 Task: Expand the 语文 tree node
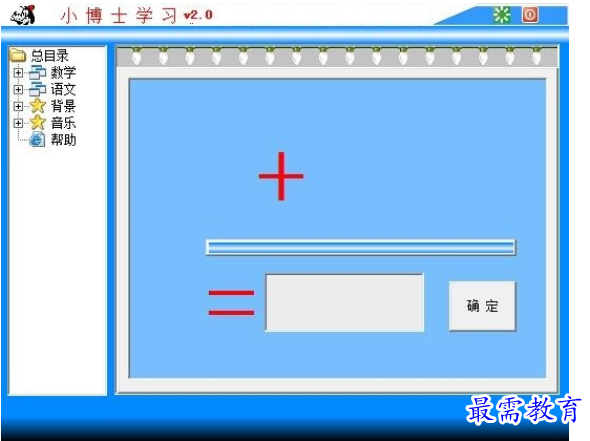(x=18, y=90)
